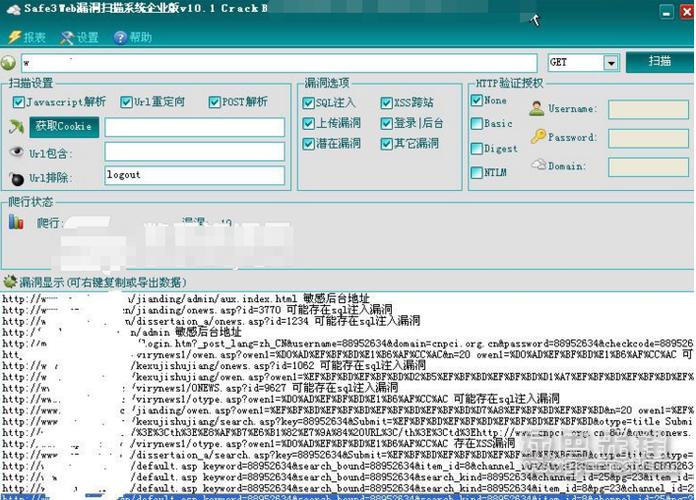Toggle Url重定向 checkbox
The image size is (696, 500).
(126, 102)
